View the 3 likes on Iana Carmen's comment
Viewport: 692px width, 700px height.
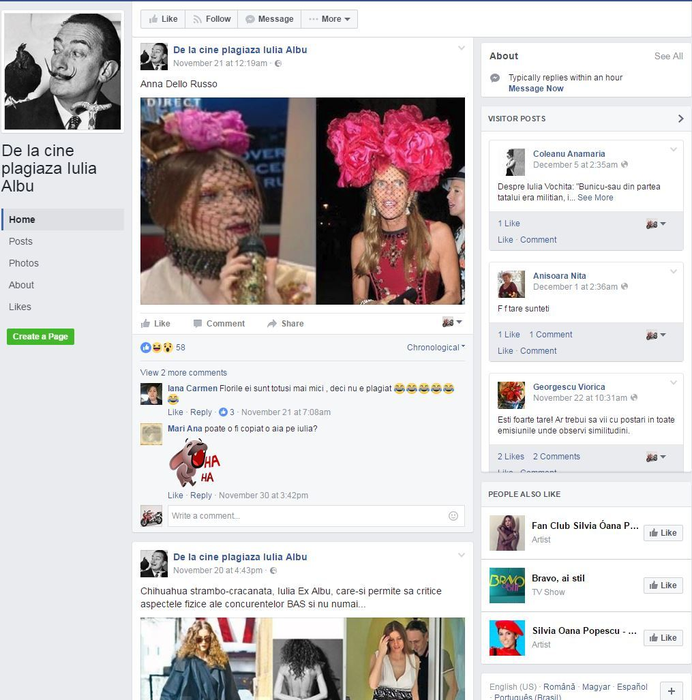click(226, 412)
